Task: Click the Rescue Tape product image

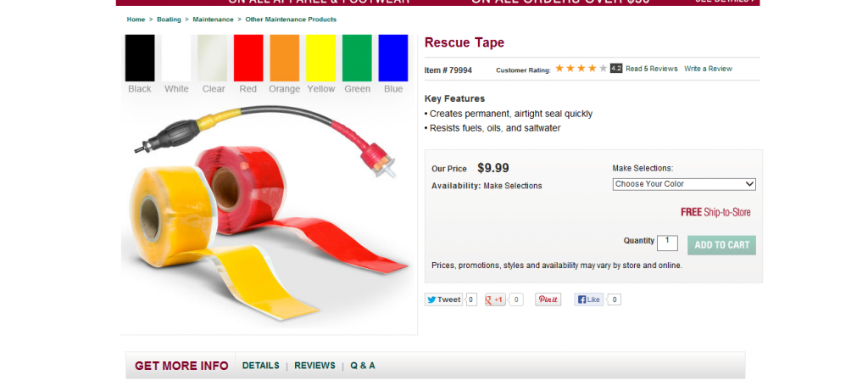Action: pyautogui.click(x=269, y=213)
